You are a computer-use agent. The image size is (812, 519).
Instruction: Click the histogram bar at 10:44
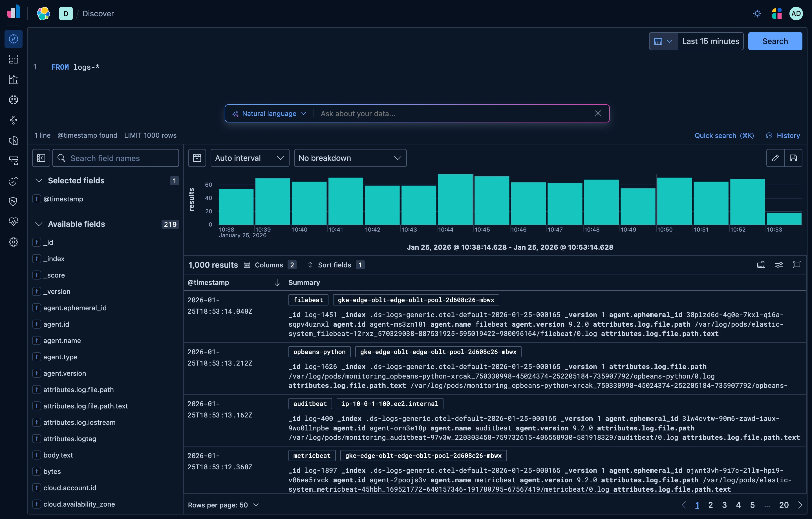[x=455, y=199]
